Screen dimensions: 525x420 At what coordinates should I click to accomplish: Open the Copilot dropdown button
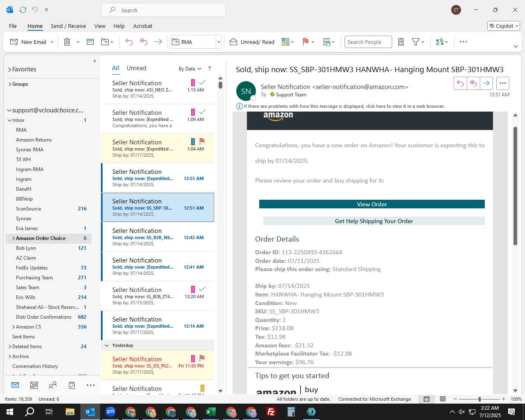point(504,26)
